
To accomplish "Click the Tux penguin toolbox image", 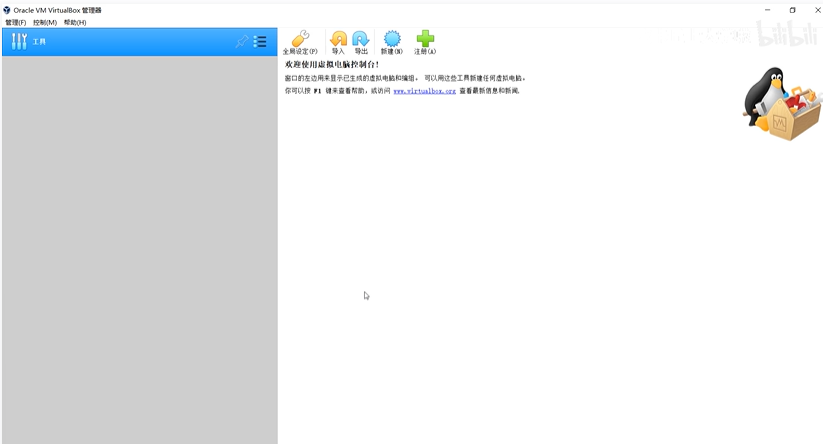I will pos(782,103).
